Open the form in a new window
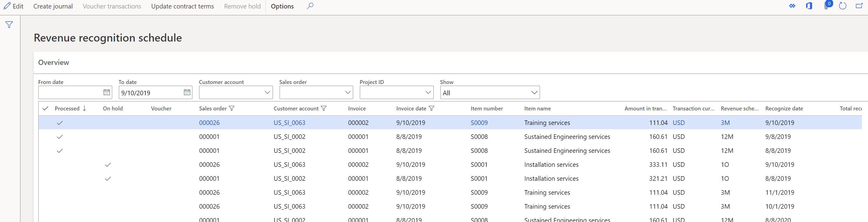Viewport: 868px width, 222px height. coord(859,6)
